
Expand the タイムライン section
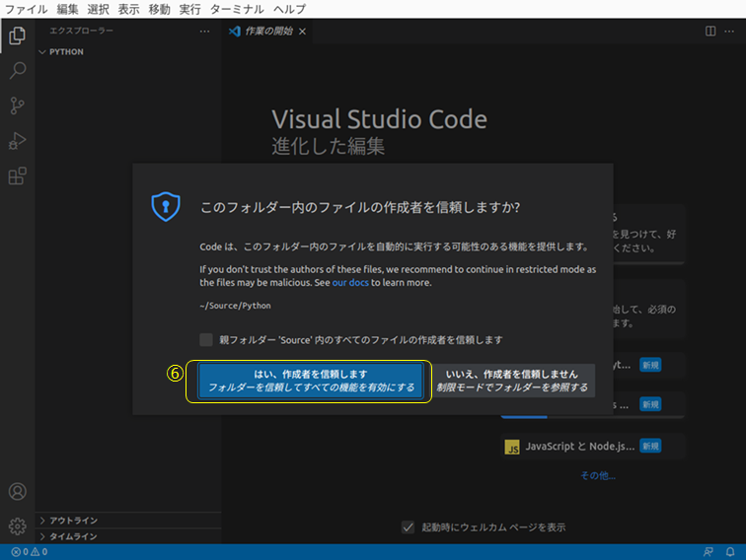73,536
